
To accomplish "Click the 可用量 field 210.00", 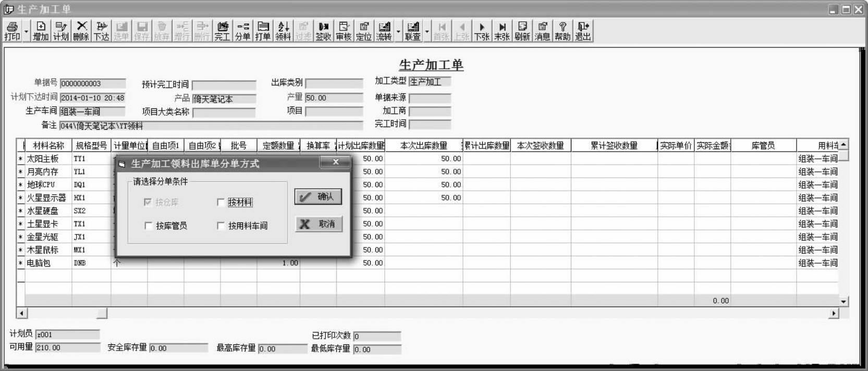I will click(x=67, y=348).
